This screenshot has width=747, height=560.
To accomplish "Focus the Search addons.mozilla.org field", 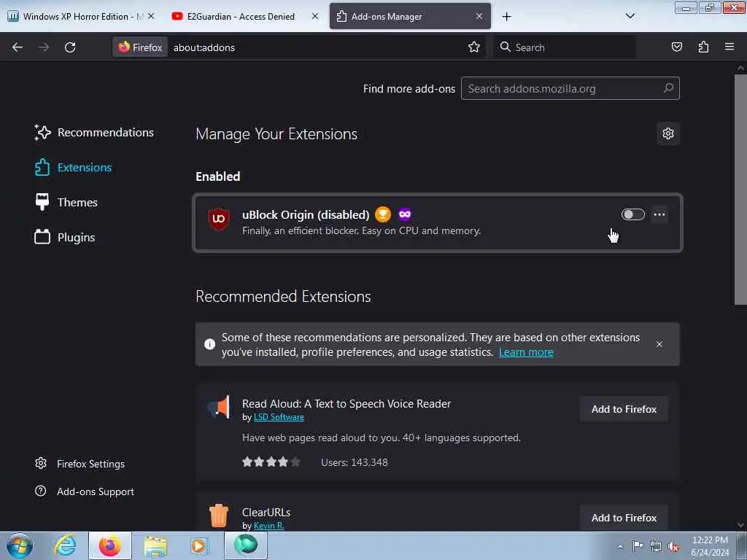I will click(x=570, y=88).
